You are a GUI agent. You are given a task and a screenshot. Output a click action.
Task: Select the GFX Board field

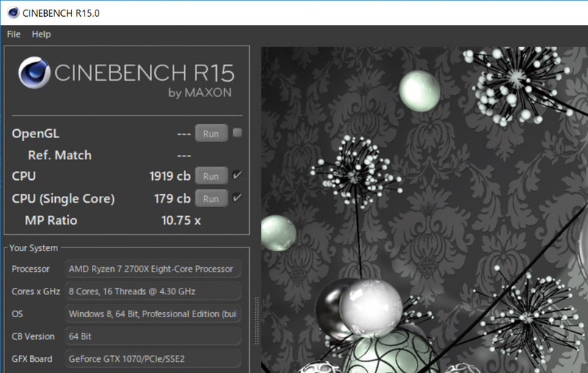153,359
